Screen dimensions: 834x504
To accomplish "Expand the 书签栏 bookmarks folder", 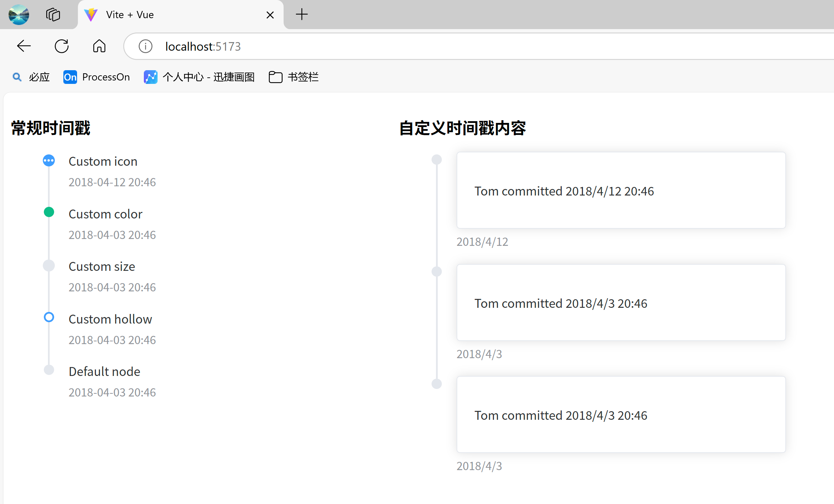I will [x=294, y=77].
